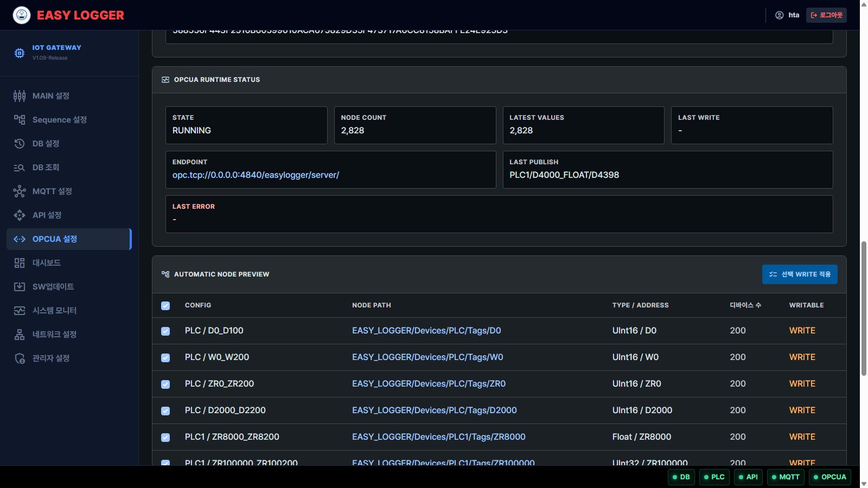This screenshot has height=488, width=868.
Task: Click the API 설정 arrows icon
Action: (x=20, y=215)
